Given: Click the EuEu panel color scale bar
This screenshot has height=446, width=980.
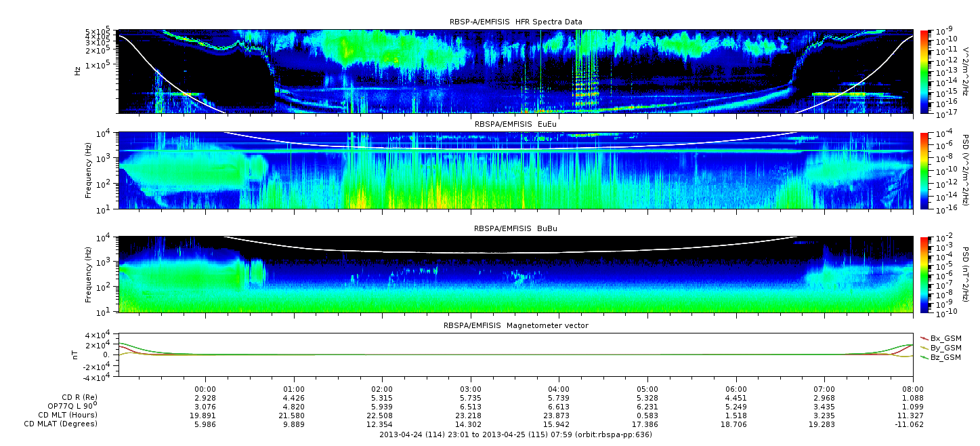Looking at the screenshot, I should pos(925,170).
